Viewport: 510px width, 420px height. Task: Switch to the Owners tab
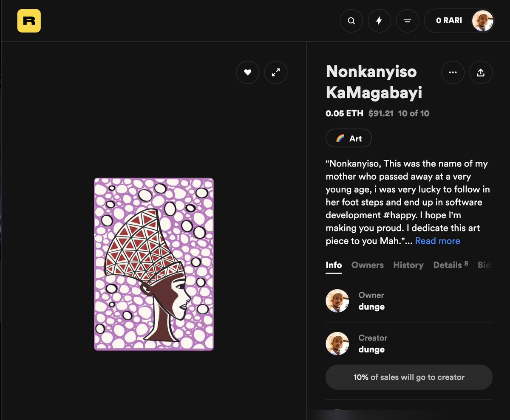[367, 265]
